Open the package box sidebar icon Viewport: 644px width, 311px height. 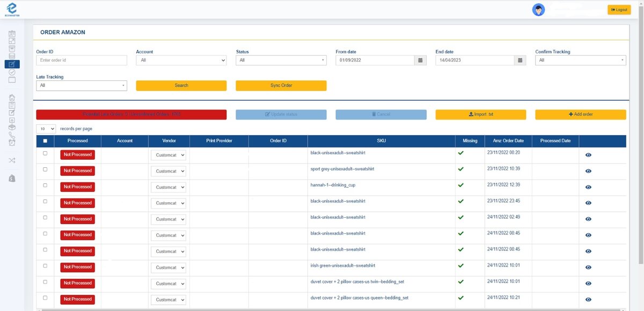point(12,128)
